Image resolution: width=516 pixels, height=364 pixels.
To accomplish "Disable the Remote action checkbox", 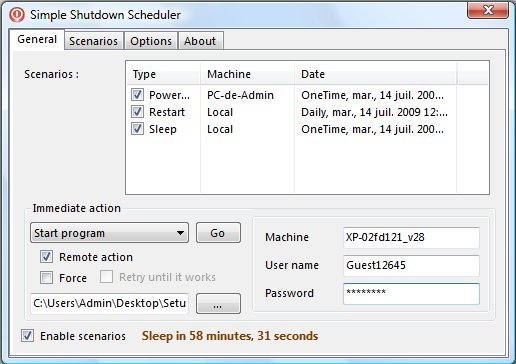I will 46,257.
